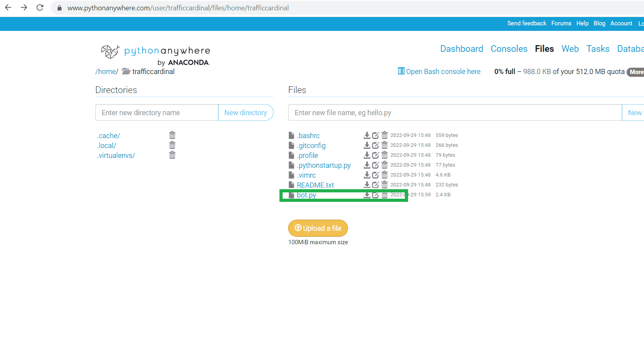The width and height of the screenshot is (644, 342).
Task: Click Send feedback link
Action: [527, 23]
